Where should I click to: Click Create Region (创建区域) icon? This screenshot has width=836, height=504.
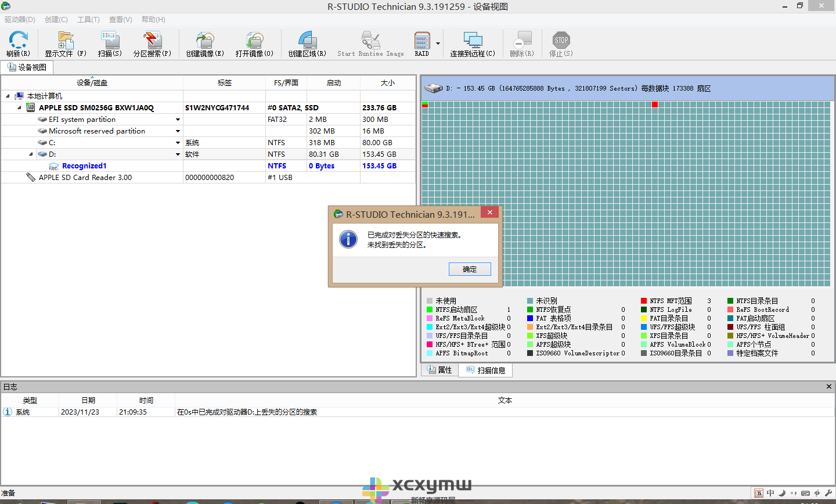coord(307,44)
